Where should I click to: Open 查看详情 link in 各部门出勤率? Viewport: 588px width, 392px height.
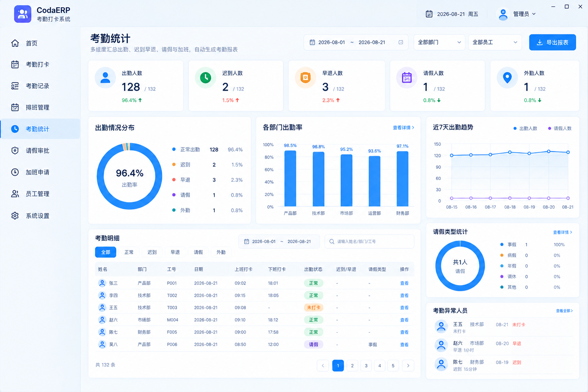pos(403,128)
